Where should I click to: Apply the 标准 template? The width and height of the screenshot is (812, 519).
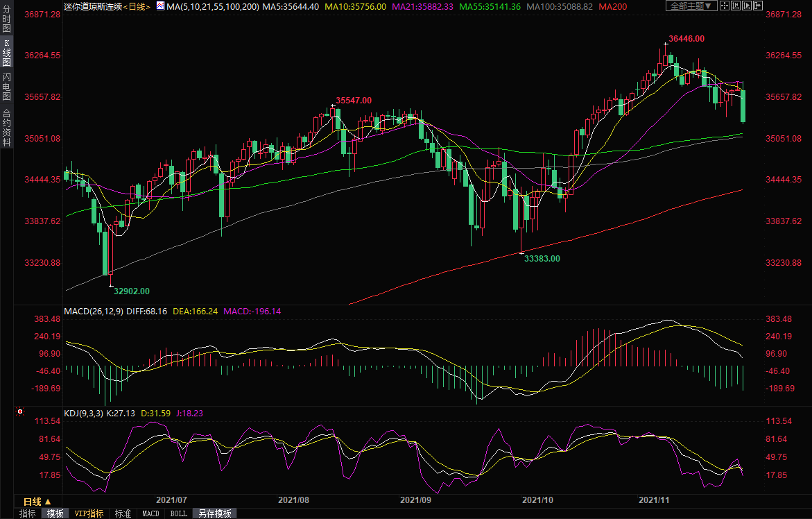point(123,513)
